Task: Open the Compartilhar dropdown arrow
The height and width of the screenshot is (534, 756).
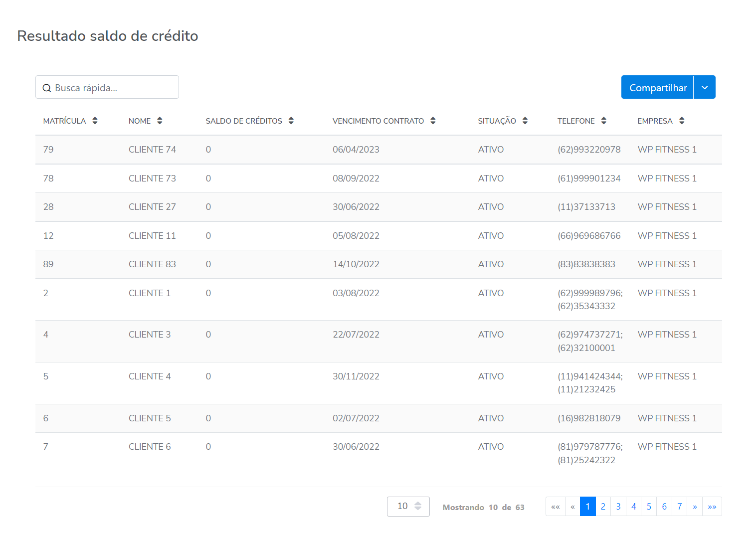Action: point(705,87)
